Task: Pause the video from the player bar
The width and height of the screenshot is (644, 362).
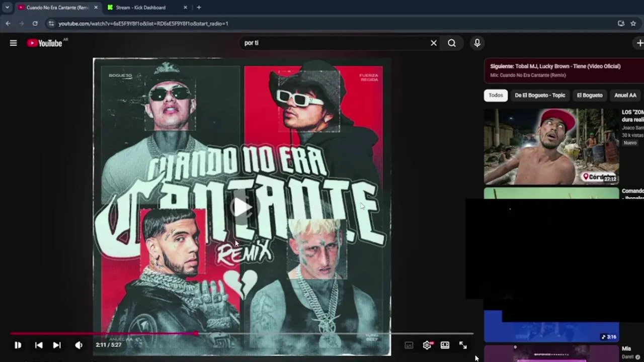Action: [18, 345]
